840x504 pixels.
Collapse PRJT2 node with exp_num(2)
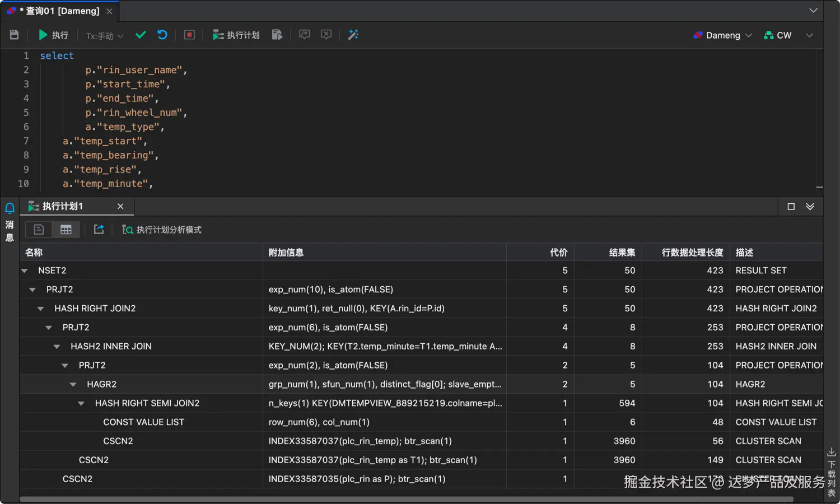coord(65,365)
